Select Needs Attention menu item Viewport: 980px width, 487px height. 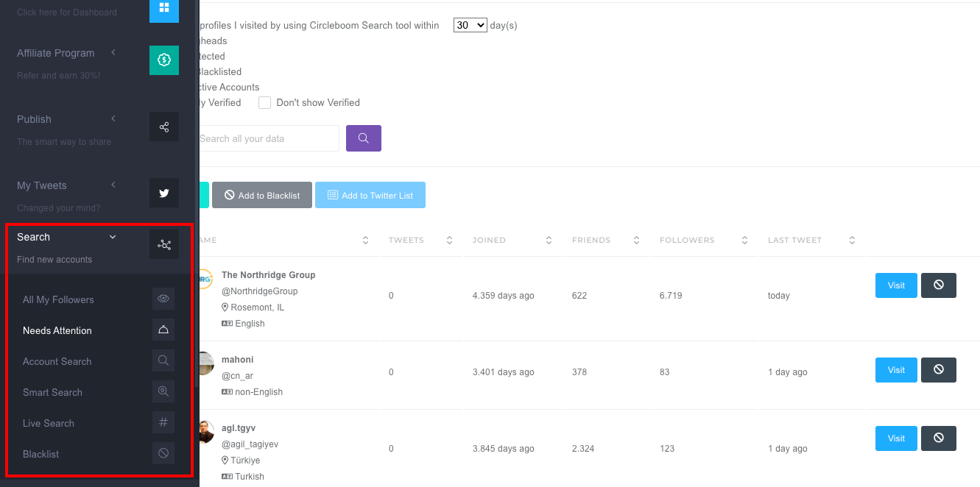point(57,330)
